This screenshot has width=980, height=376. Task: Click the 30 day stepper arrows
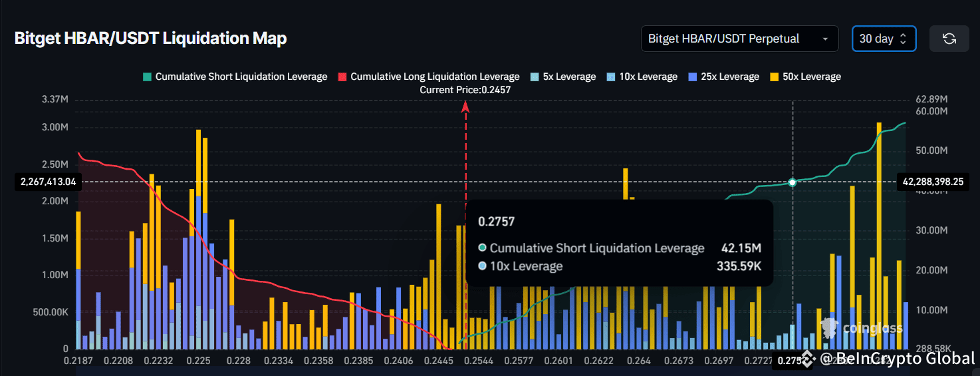(x=903, y=39)
